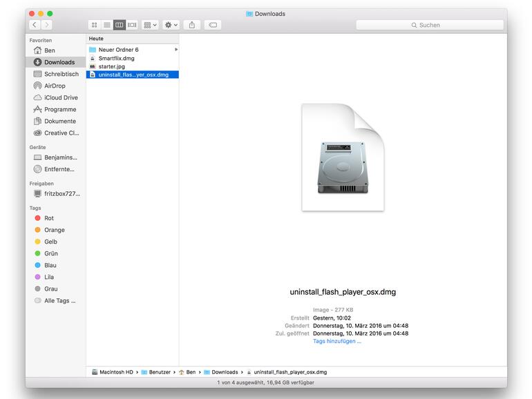Click the Tags hinzufügen link
Viewport: 532px width, 399px height.
coord(337,341)
